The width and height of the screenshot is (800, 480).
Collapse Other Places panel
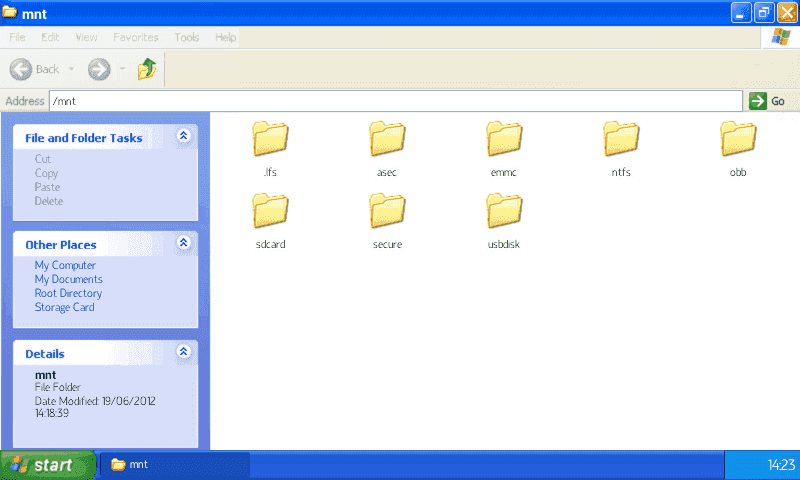click(184, 243)
